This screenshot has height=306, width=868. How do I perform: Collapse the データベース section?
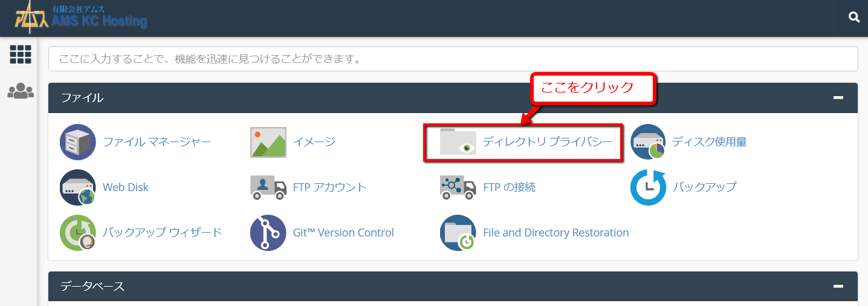[x=838, y=287]
